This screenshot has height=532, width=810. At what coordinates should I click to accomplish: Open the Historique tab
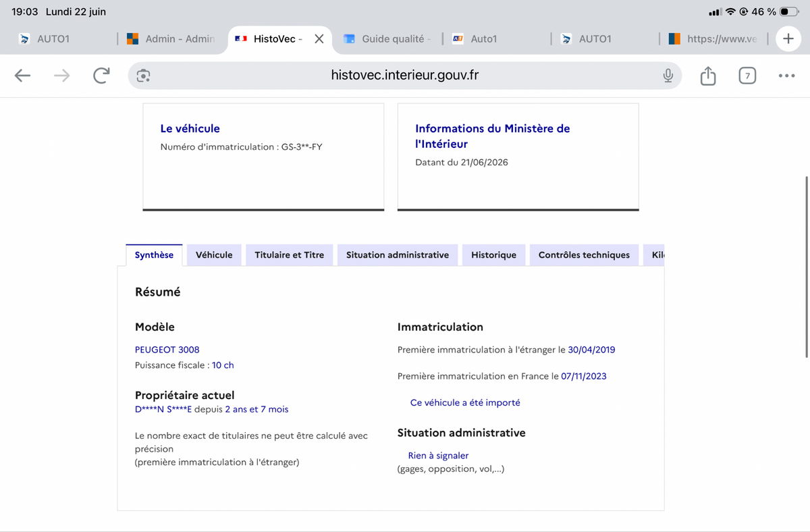coord(493,255)
